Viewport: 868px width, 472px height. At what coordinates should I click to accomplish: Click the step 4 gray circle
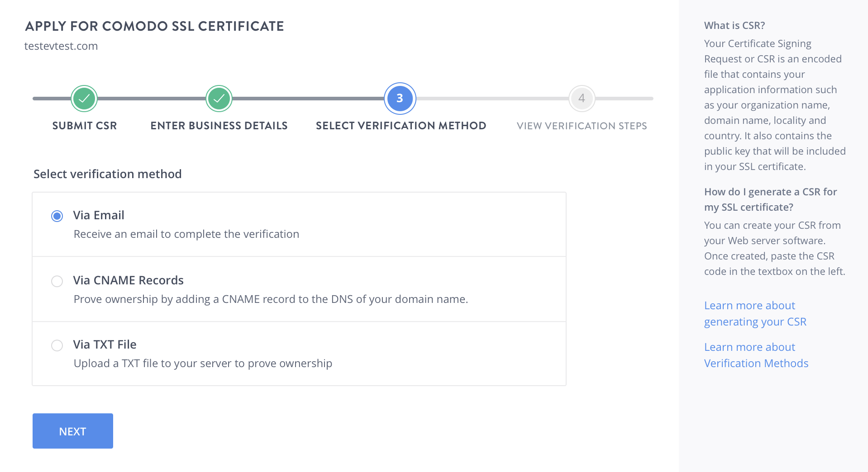[x=582, y=98]
